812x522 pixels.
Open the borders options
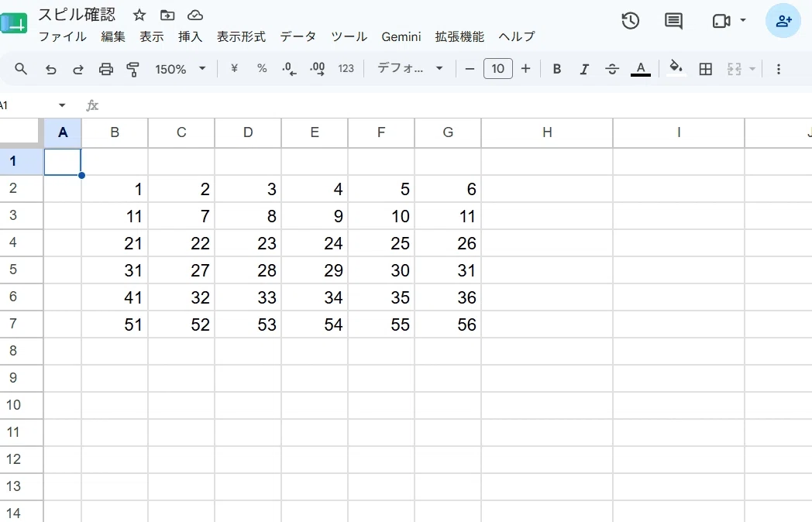[x=705, y=69]
